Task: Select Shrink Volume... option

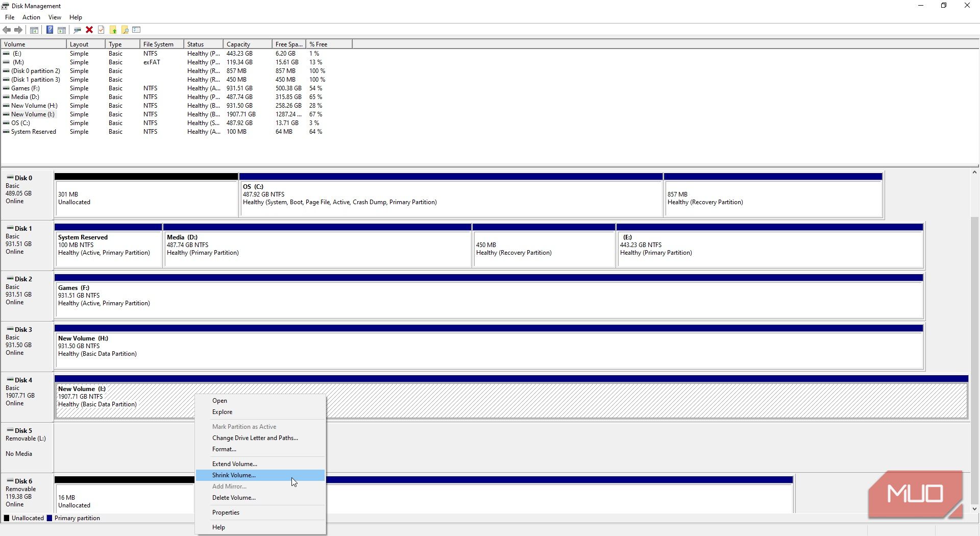Action: [260, 475]
